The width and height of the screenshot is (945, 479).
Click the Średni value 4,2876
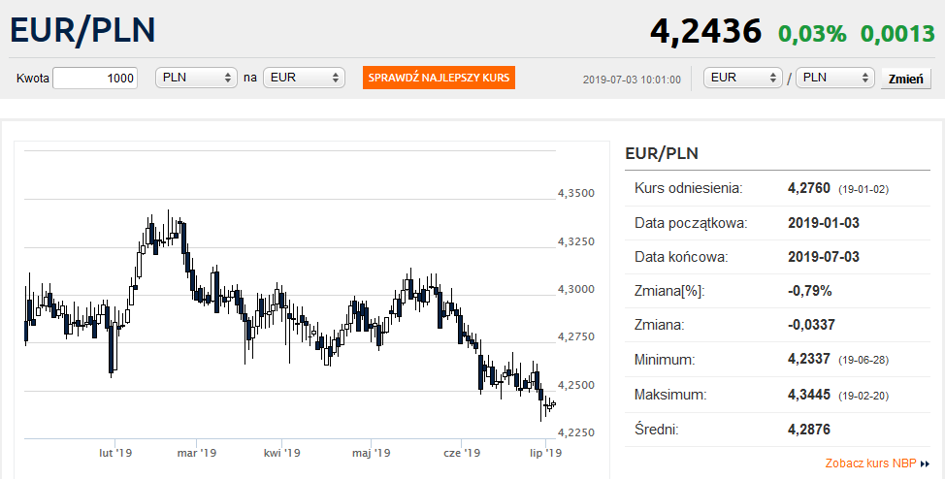click(x=809, y=429)
